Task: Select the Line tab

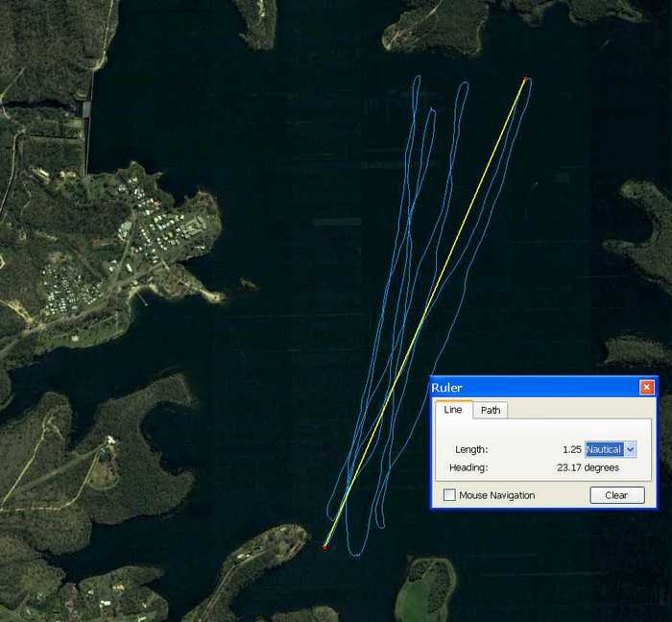Action: (453, 410)
